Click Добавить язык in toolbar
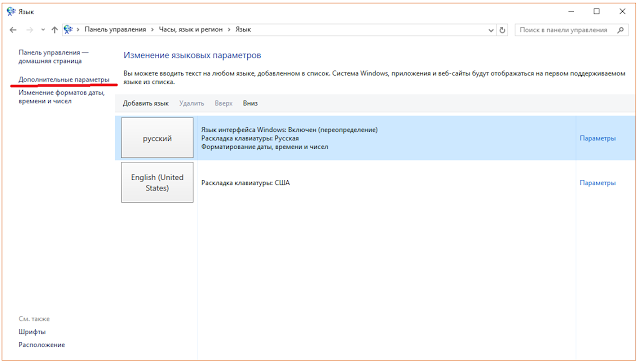Screen dimensions: 640x364 146,104
